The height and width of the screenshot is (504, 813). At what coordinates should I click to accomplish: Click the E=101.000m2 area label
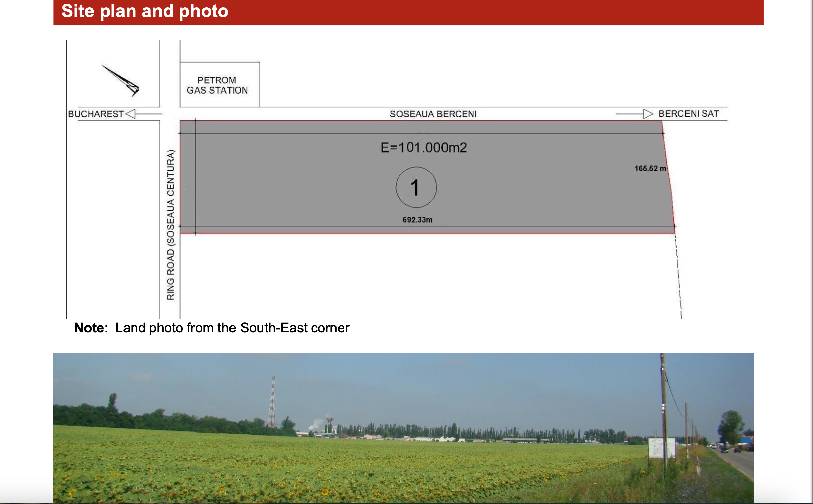coord(424,148)
